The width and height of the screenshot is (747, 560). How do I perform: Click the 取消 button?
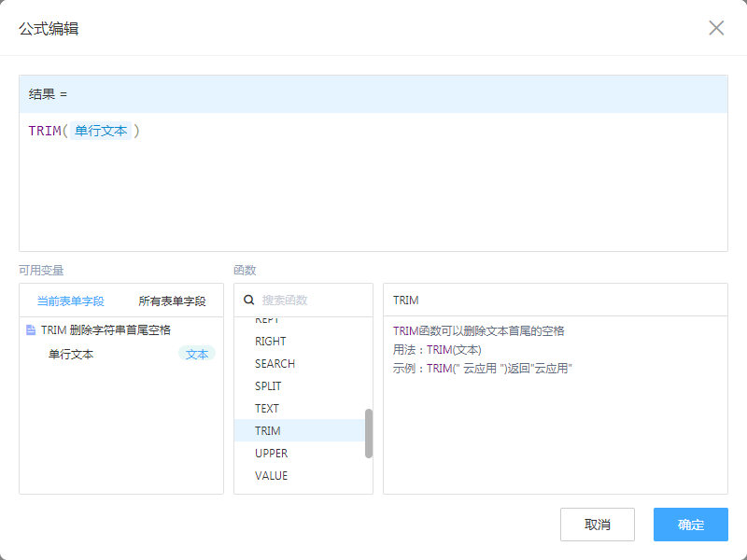point(597,525)
